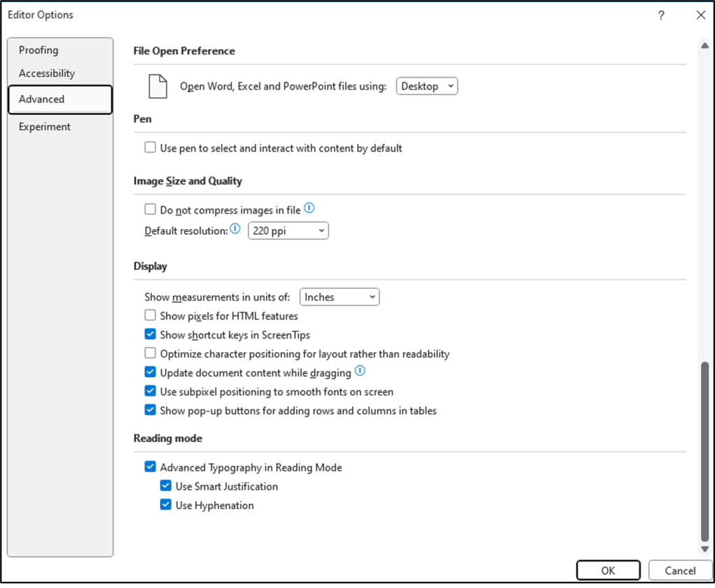
Task: Check Do not compress images in file
Action: (150, 210)
